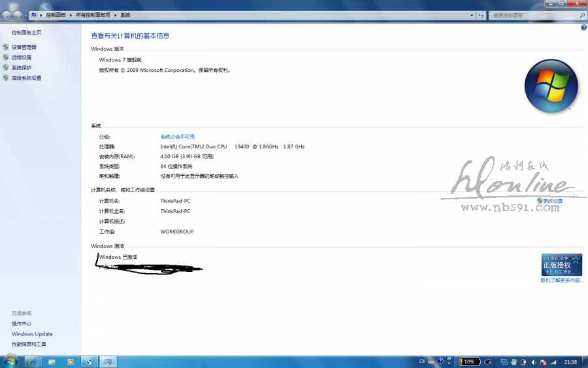The width and height of the screenshot is (588, 368).
Task: Launch the media player taskbar icon
Action: [x=71, y=361]
